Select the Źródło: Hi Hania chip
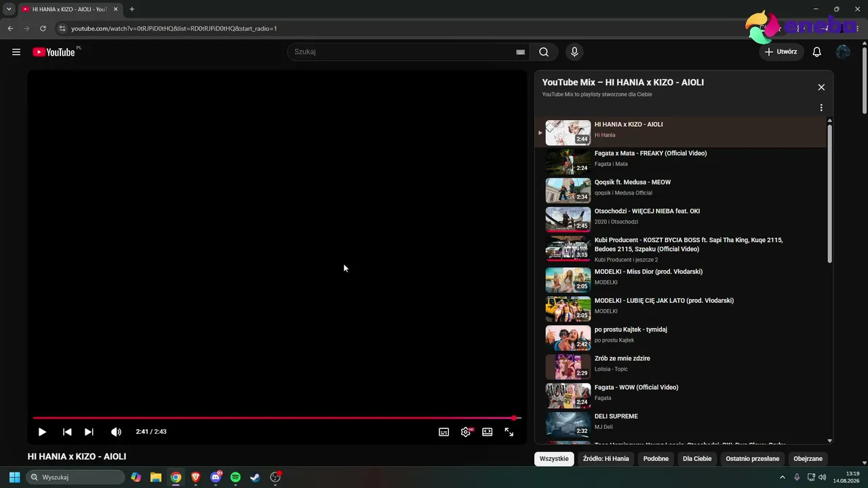Screen dimensions: 868x488 (x=606, y=459)
